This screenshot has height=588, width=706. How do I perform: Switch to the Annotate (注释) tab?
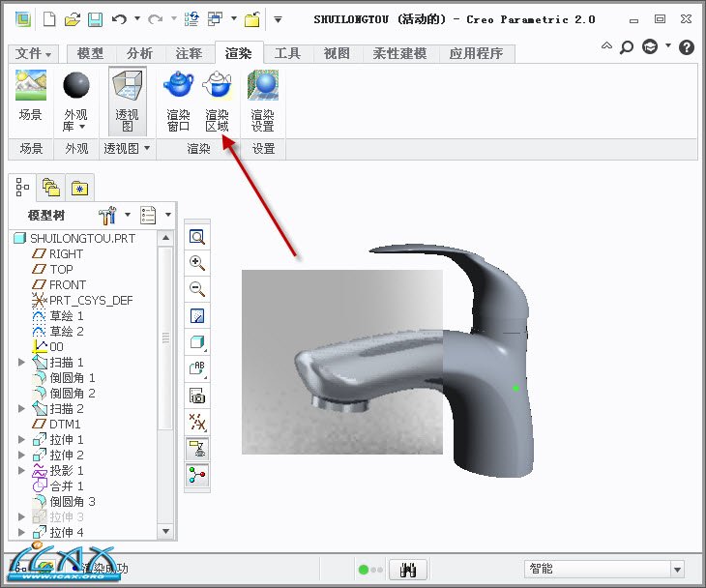click(x=190, y=53)
